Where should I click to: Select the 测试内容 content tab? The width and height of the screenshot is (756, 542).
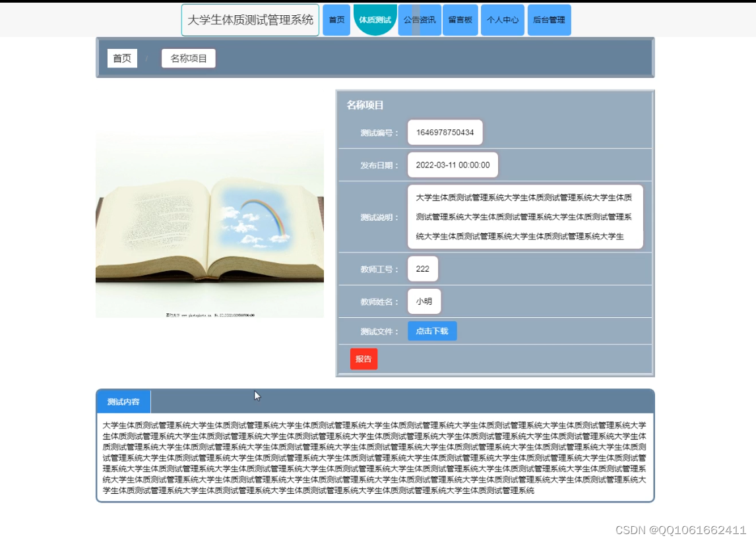click(x=123, y=401)
